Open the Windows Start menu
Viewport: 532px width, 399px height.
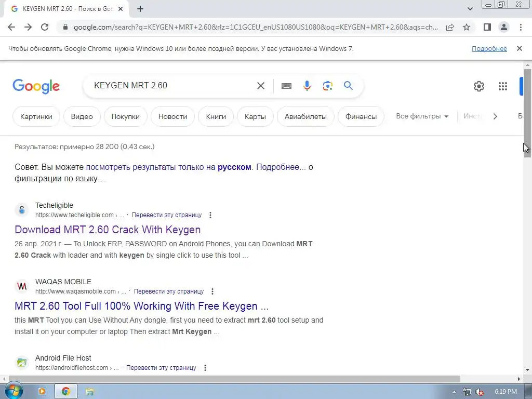tap(14, 391)
